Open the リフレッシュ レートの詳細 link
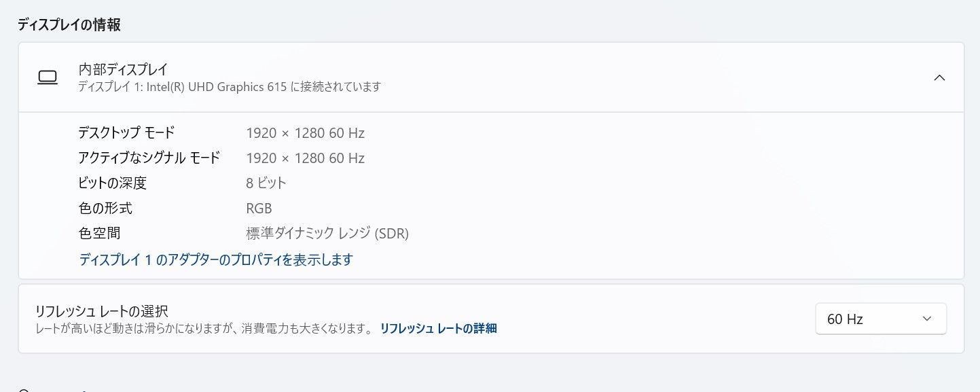980x392 pixels. tap(438, 329)
